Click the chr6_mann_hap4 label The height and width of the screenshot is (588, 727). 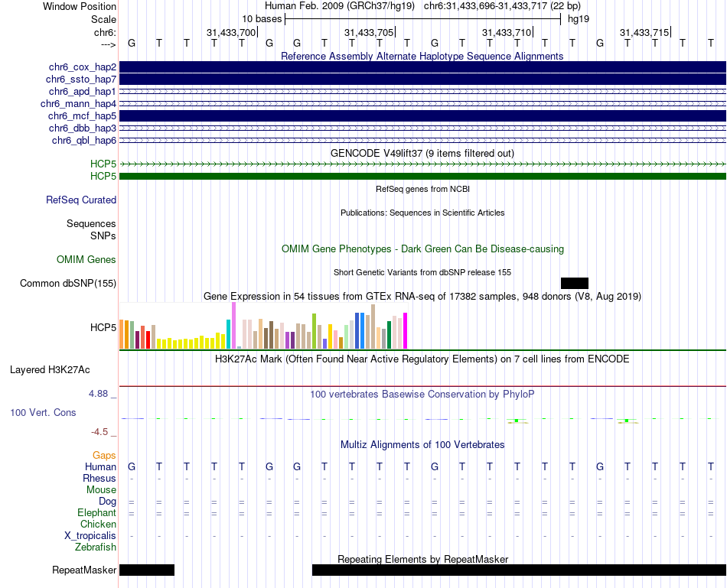[78, 104]
